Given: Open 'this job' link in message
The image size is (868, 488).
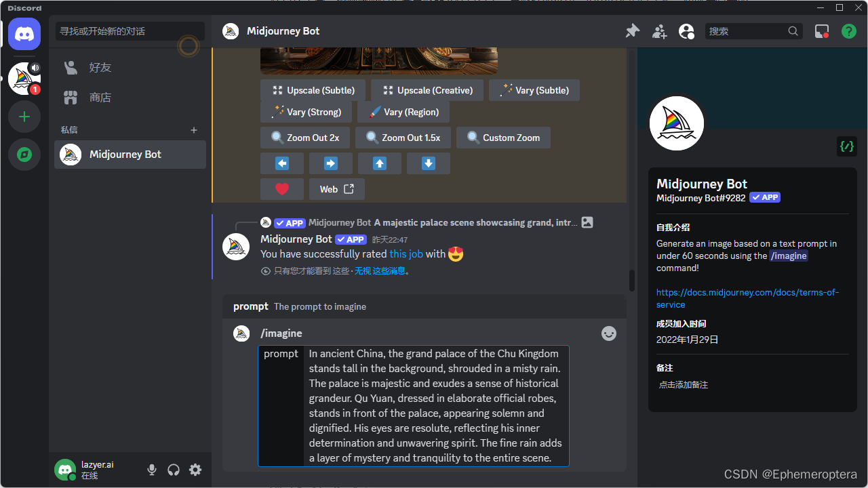Looking at the screenshot, I should pos(406,254).
